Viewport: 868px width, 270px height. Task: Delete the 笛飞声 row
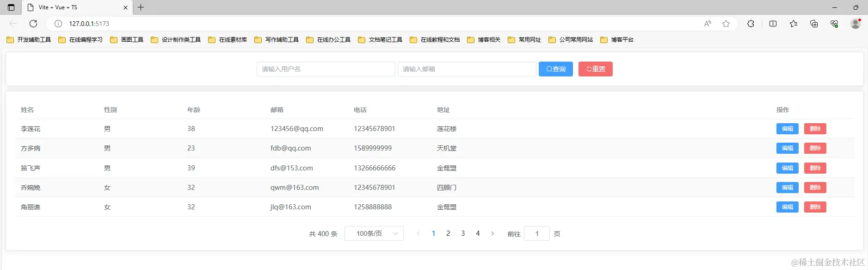815,168
